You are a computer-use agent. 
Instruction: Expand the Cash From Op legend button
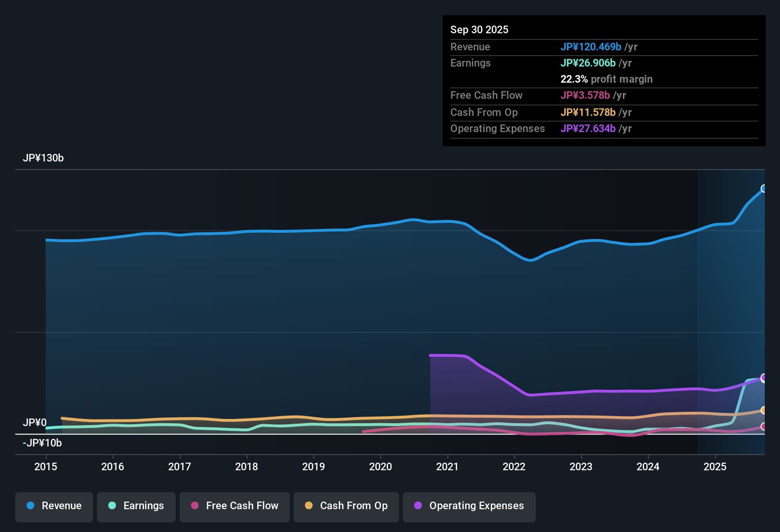coord(346,506)
